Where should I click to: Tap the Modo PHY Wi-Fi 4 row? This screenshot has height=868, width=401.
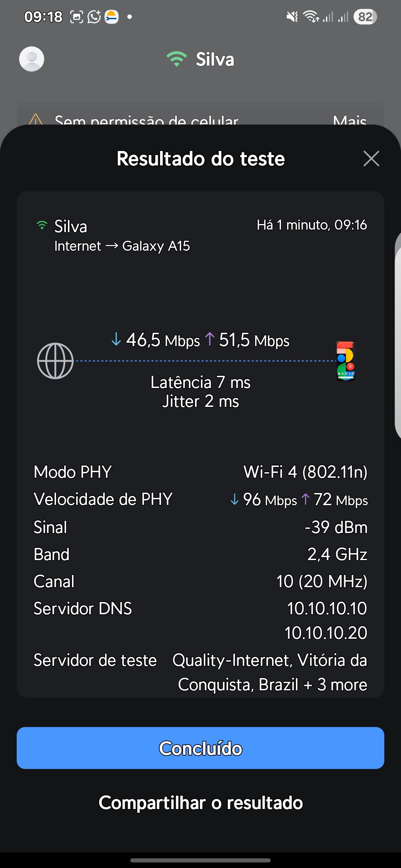click(200, 472)
